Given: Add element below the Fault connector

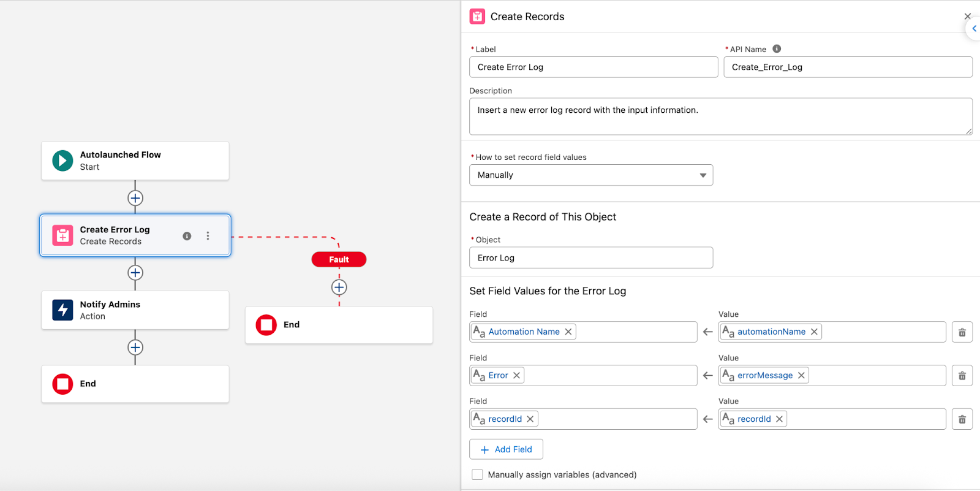Looking at the screenshot, I should tap(339, 287).
